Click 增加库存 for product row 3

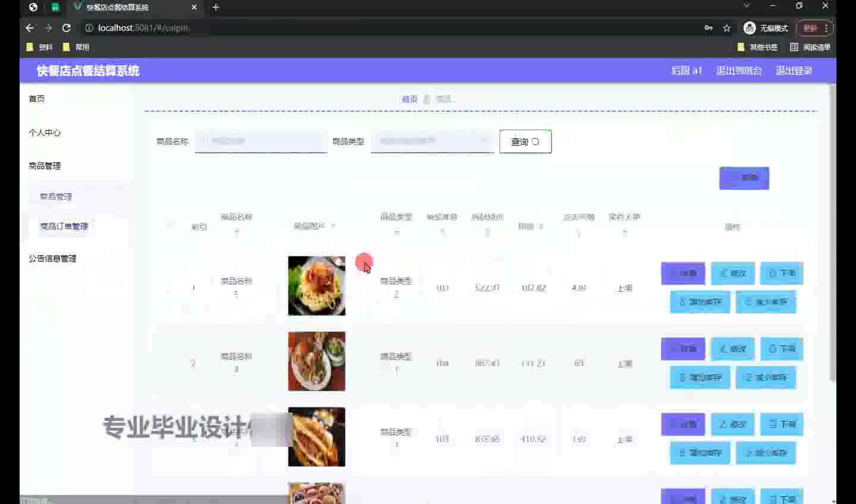tap(700, 453)
